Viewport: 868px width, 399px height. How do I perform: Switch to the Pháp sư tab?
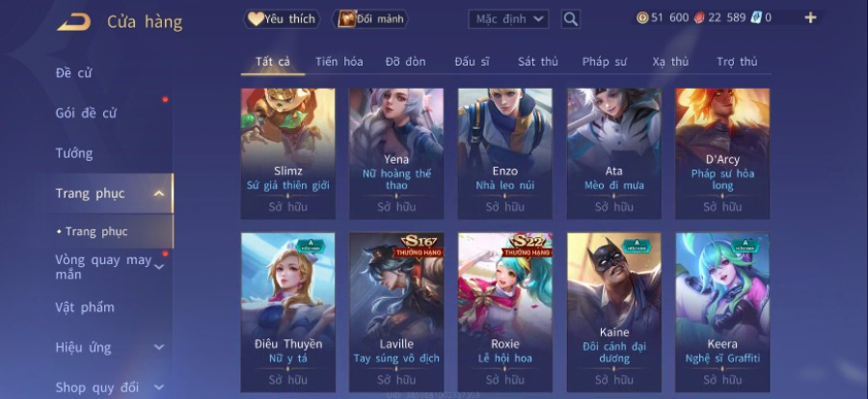(604, 62)
